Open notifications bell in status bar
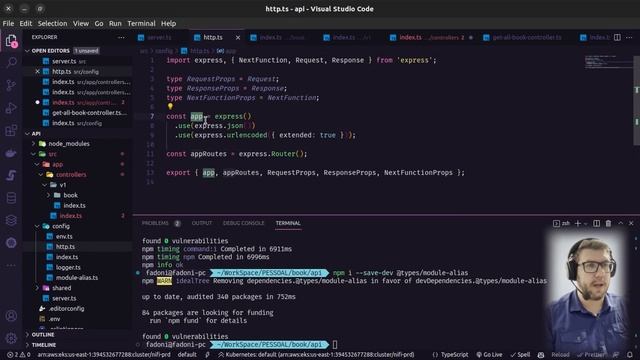640x360 pixels. [630, 355]
